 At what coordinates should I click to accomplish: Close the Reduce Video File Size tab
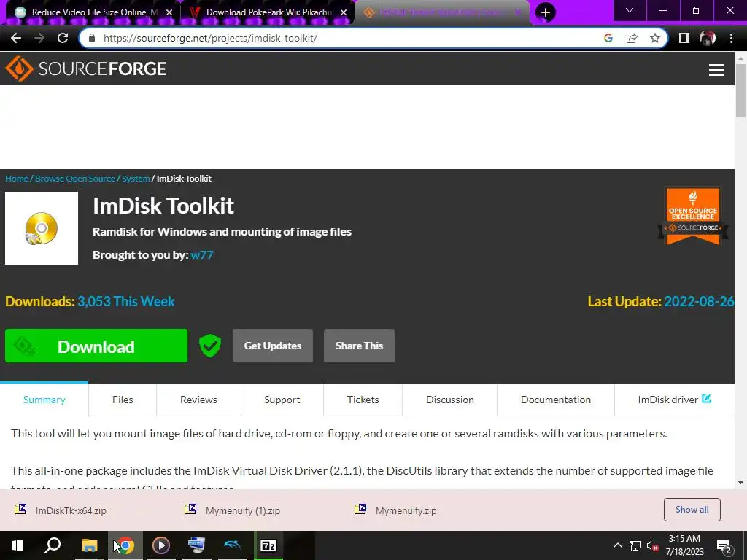[x=169, y=12]
